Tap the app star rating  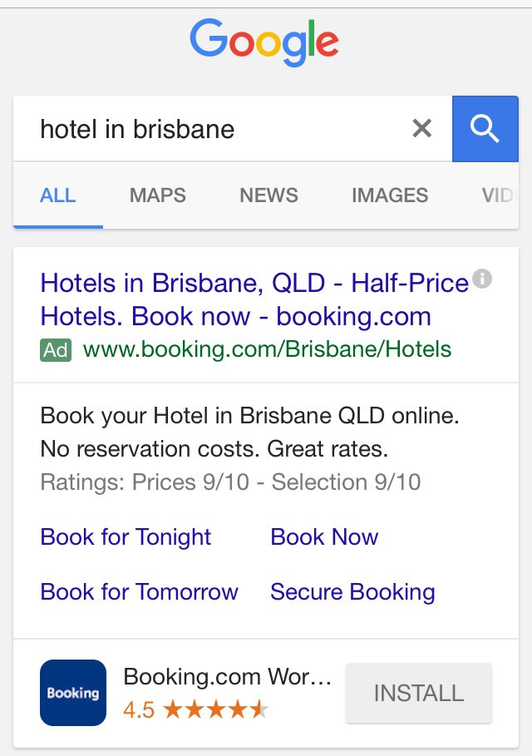tap(215, 709)
